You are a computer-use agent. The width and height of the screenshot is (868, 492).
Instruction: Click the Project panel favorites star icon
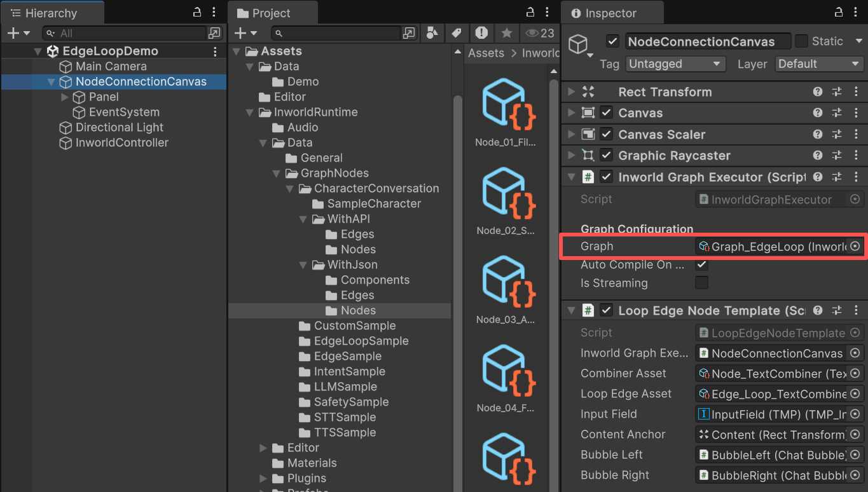click(506, 33)
